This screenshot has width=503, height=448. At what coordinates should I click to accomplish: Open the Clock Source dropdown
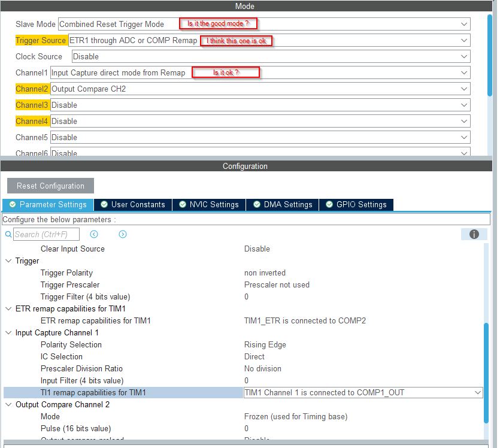coord(271,56)
